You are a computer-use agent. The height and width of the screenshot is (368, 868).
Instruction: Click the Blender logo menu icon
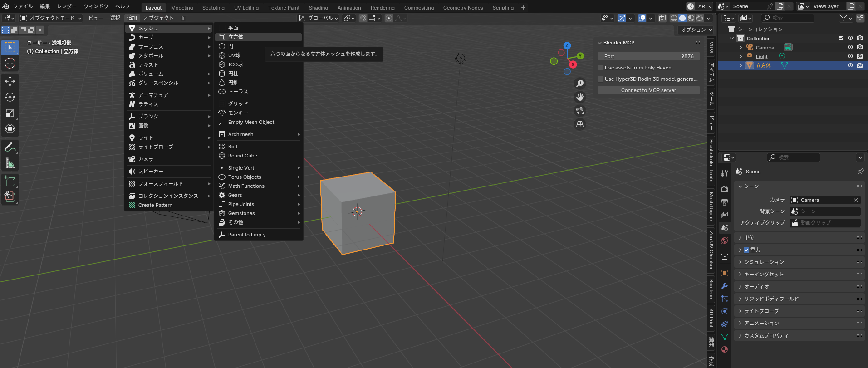[5, 6]
